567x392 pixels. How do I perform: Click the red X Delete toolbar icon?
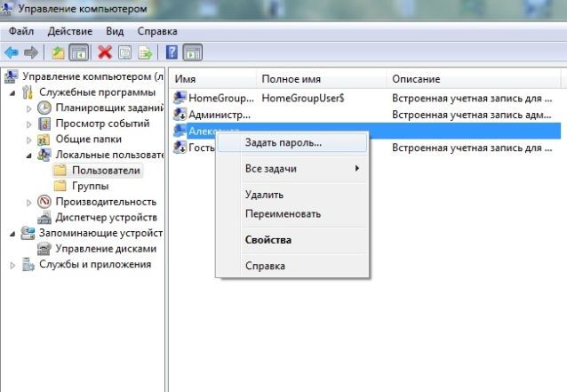104,52
